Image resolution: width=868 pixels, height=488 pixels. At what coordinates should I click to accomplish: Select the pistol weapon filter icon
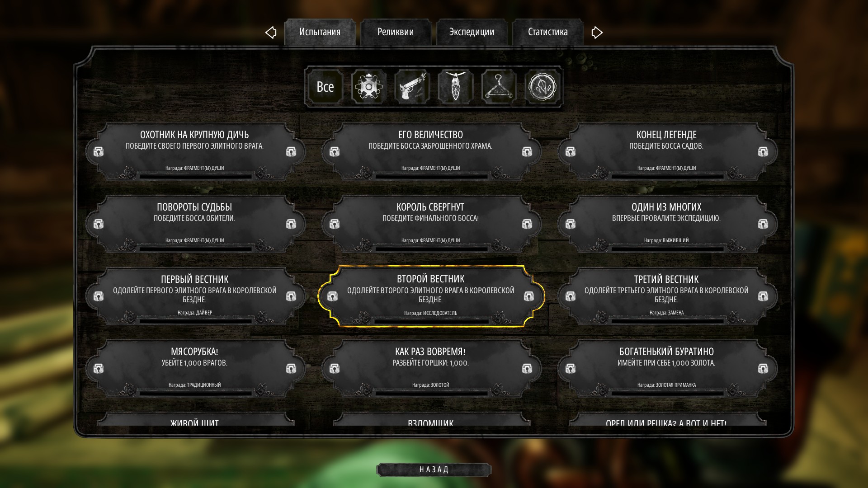(x=412, y=87)
